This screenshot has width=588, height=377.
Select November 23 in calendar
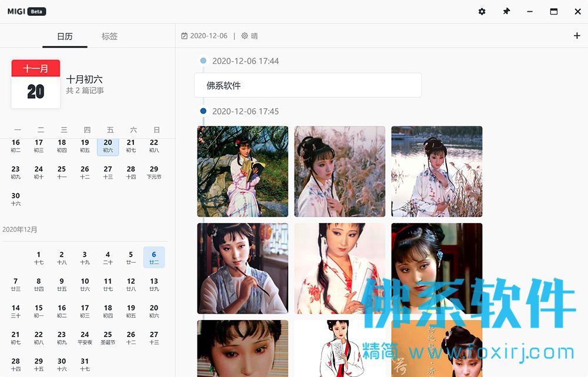[16, 172]
